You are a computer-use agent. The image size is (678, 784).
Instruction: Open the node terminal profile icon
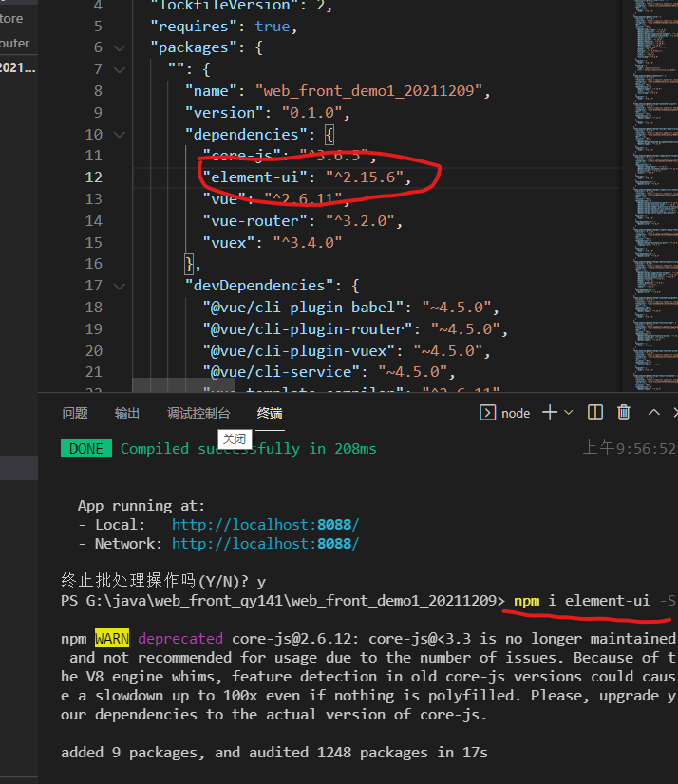click(487, 413)
